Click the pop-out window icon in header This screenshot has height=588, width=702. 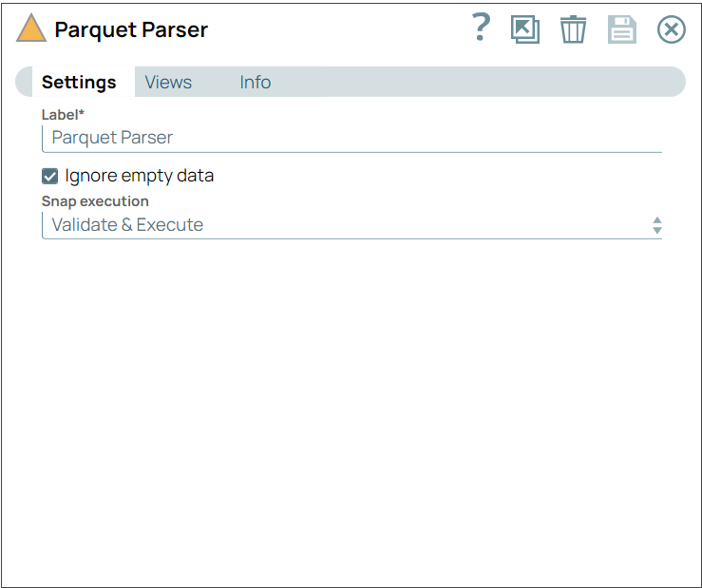tap(524, 29)
